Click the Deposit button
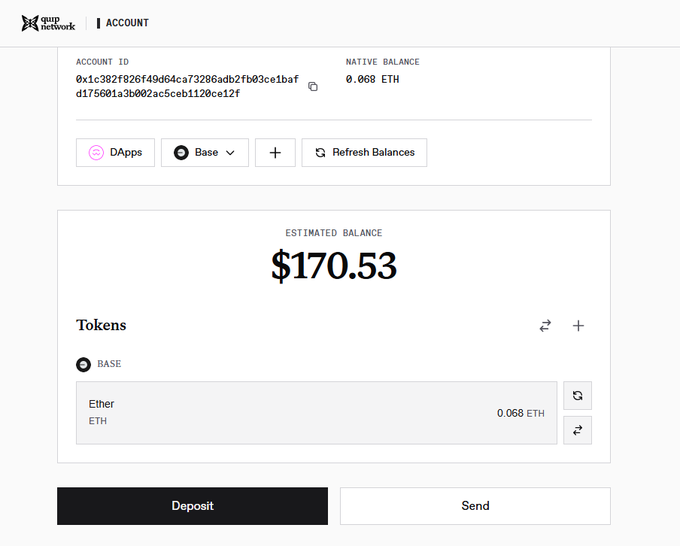680x546 pixels. pos(193,506)
